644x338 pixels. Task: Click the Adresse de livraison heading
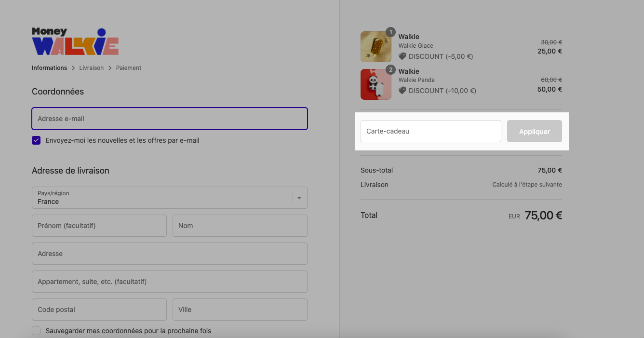(70, 171)
